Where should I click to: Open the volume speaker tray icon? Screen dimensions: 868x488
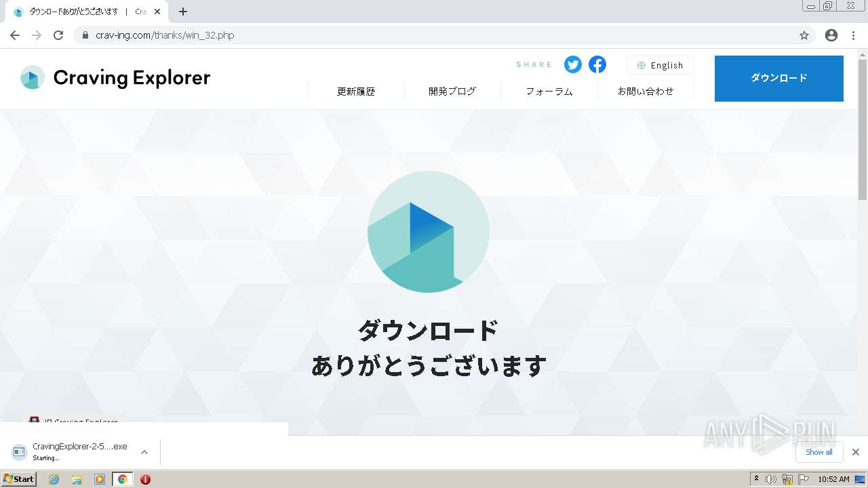tap(771, 479)
